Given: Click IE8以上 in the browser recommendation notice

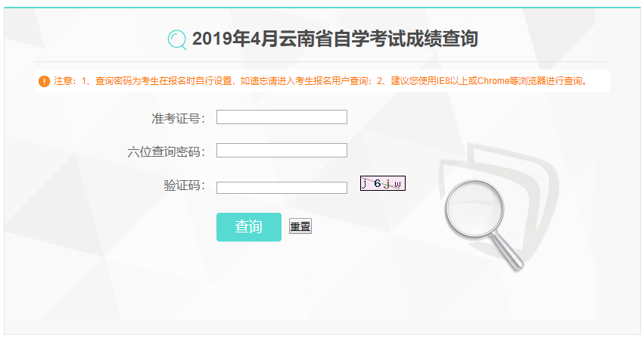Looking at the screenshot, I should click(451, 81).
